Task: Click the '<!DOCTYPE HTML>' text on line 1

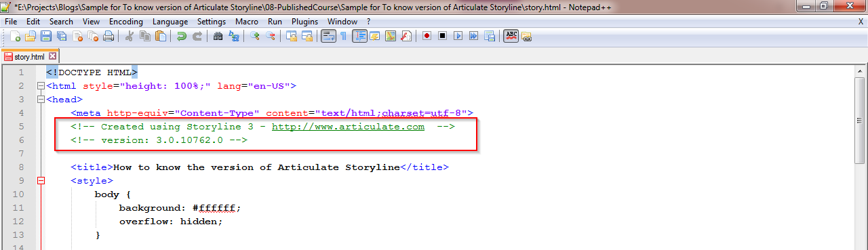Action: 92,72
